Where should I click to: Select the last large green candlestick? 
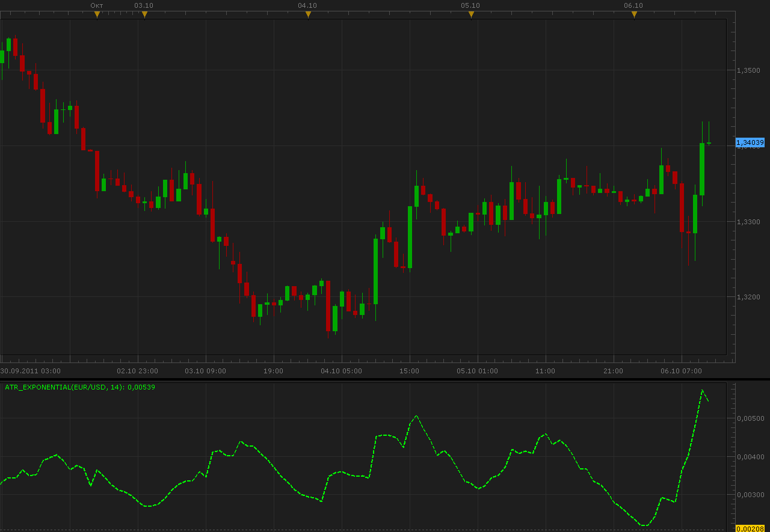click(702, 169)
